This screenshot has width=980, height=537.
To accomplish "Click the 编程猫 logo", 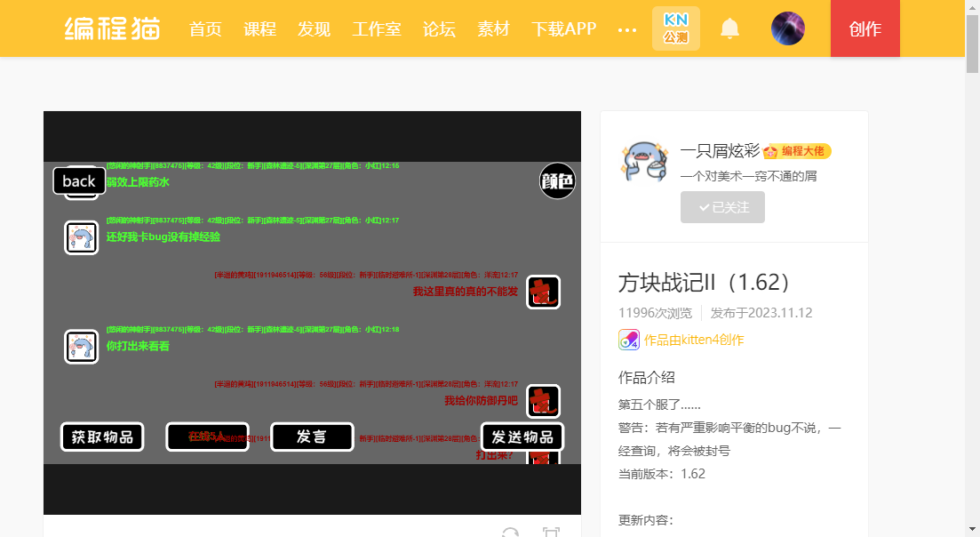I will pyautogui.click(x=113, y=28).
